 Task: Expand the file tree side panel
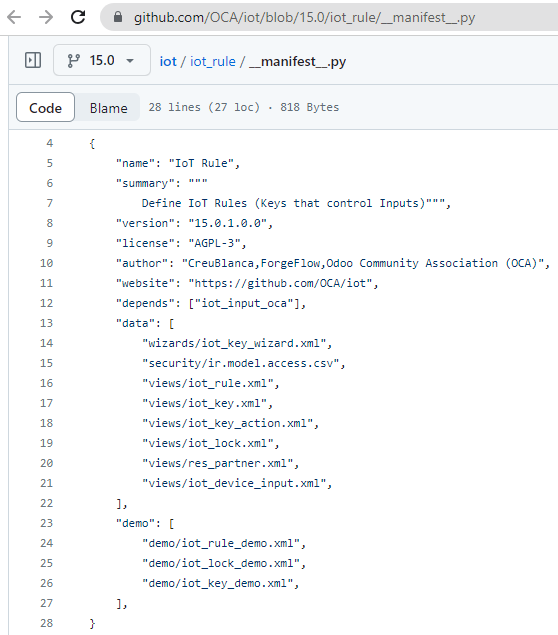(x=33, y=60)
